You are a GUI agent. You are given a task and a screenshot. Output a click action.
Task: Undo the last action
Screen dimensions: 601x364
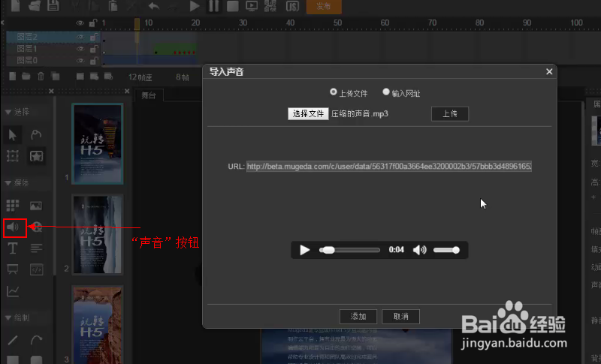(x=154, y=6)
